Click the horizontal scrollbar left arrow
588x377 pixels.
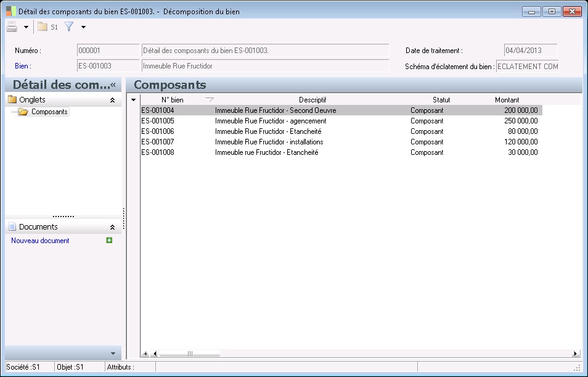[155, 354]
